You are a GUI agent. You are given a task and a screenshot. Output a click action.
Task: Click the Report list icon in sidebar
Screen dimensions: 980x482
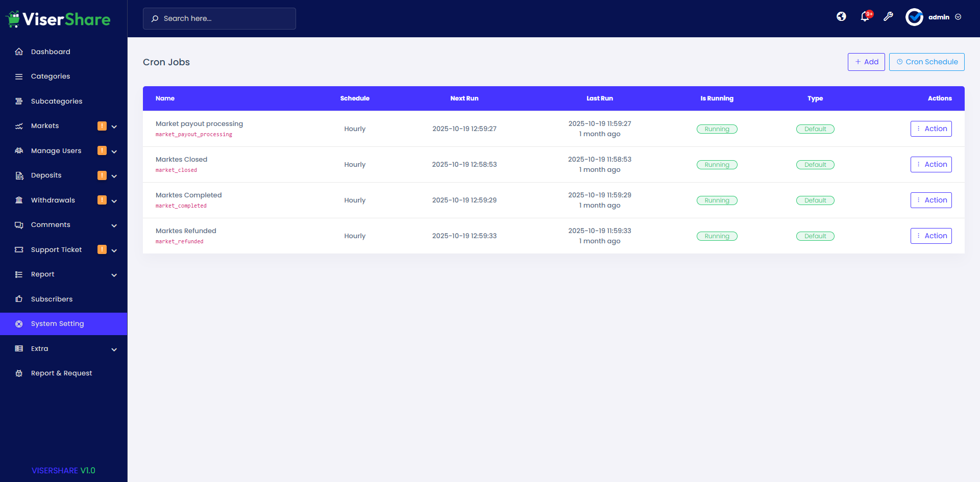[19, 274]
